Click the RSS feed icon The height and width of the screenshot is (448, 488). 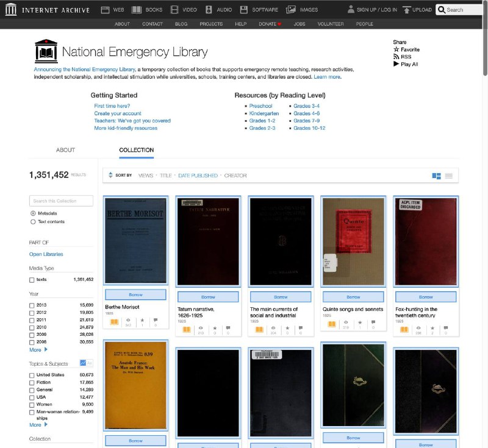(396, 57)
